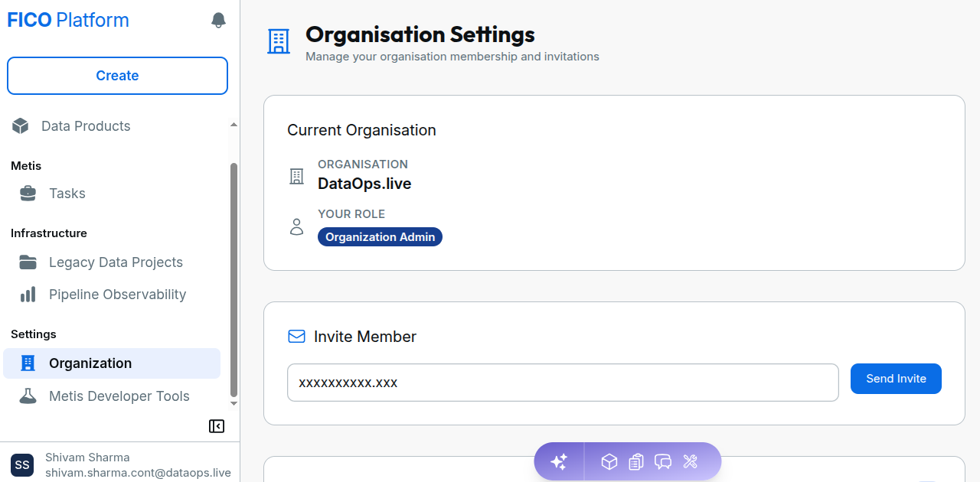This screenshot has width=980, height=482.
Task: Open the notifications bell
Action: 218,21
